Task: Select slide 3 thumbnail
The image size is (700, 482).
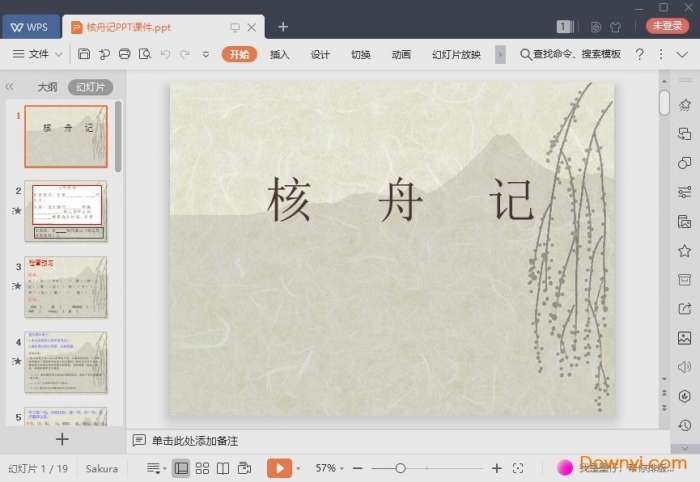Action: 66,287
